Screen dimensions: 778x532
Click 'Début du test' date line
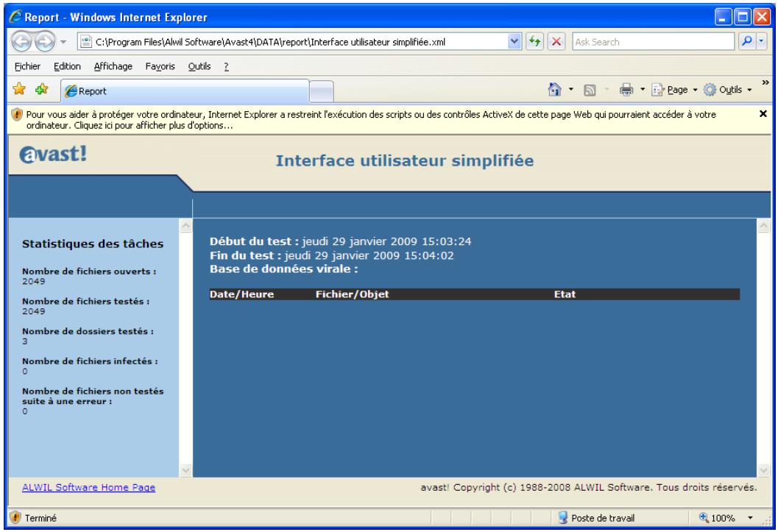coord(340,241)
